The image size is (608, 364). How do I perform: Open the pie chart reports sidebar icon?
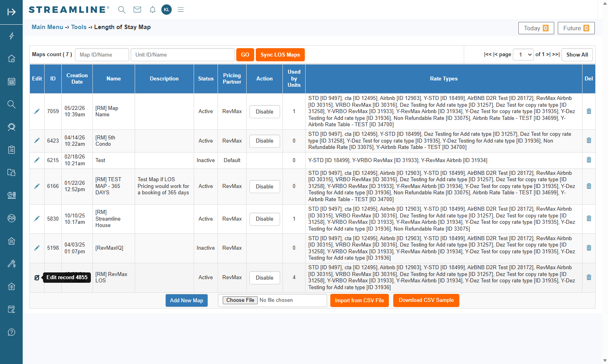[12, 195]
